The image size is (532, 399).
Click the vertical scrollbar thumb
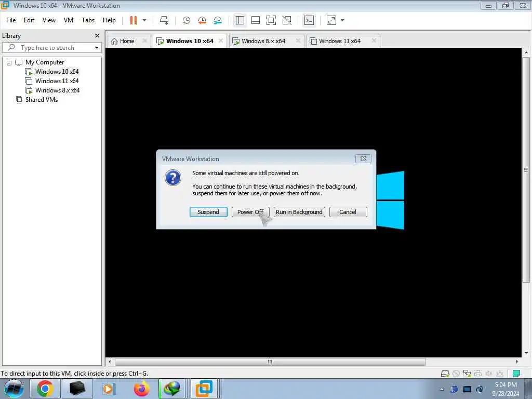point(526,170)
